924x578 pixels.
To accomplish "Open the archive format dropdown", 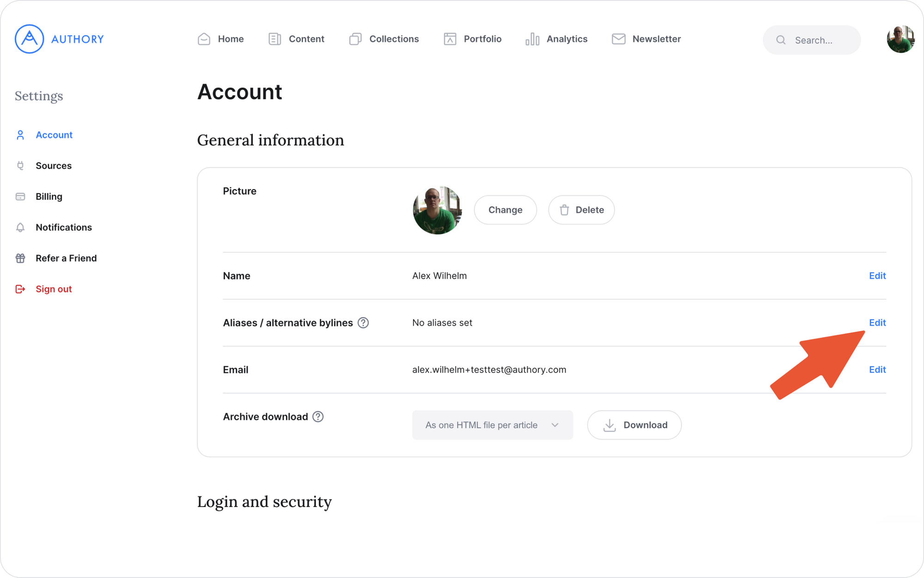I will click(x=492, y=425).
